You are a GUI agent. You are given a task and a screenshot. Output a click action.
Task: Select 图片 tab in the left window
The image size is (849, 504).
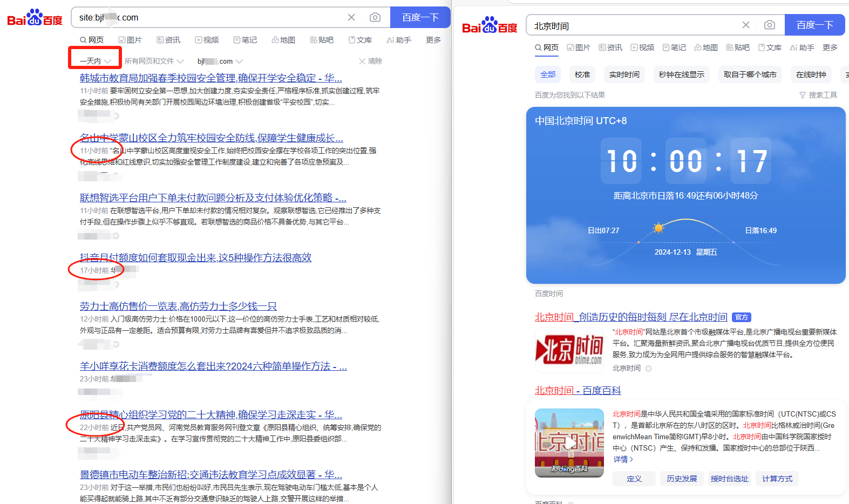click(x=130, y=40)
